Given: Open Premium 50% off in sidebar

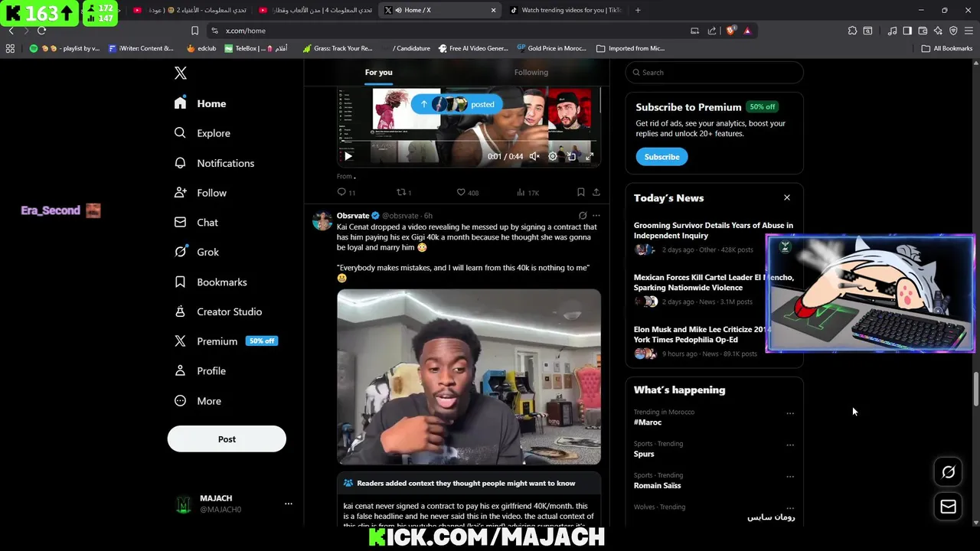Looking at the screenshot, I should point(225,341).
